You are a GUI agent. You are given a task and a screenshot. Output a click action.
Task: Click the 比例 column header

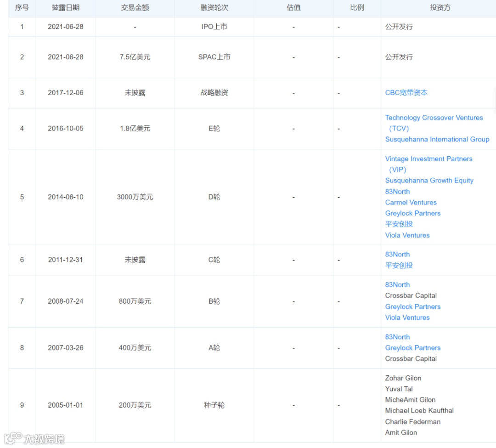coord(357,8)
